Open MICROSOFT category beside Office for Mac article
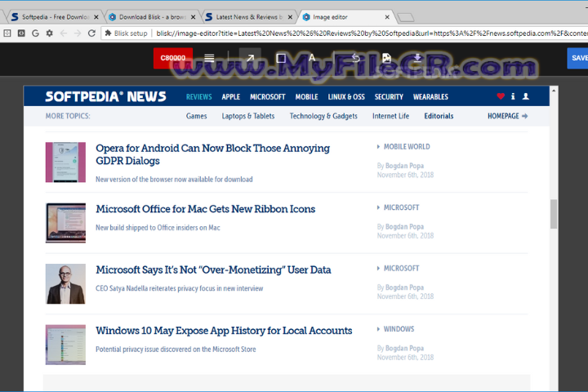The image size is (588, 392). coord(401,207)
